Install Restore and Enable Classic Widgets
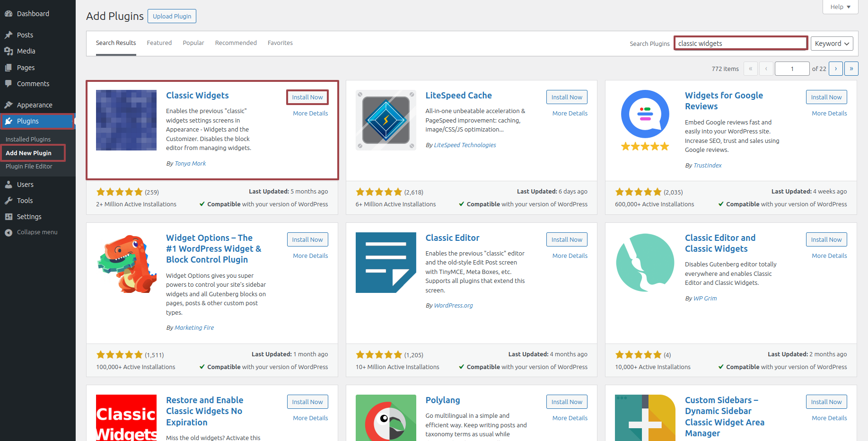Viewport: 868px width, 441px height. coord(307,402)
